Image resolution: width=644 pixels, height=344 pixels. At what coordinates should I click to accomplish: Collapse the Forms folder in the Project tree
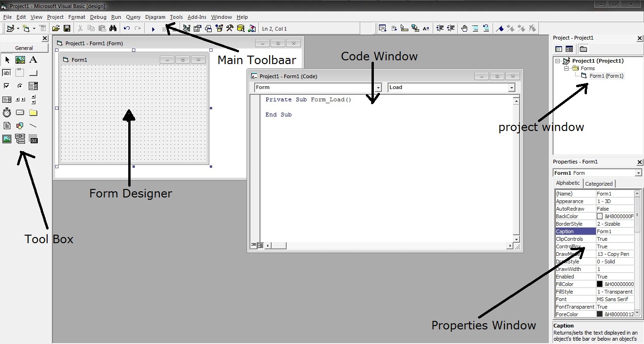coord(567,68)
